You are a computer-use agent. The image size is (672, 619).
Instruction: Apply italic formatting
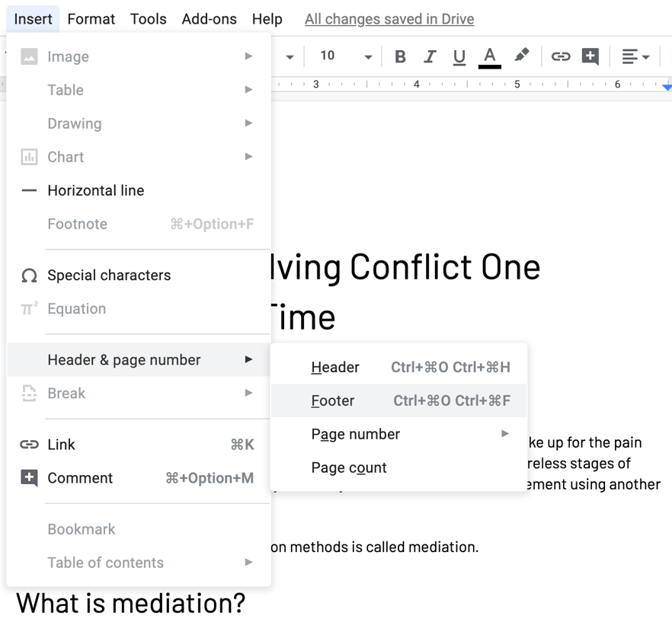430,56
